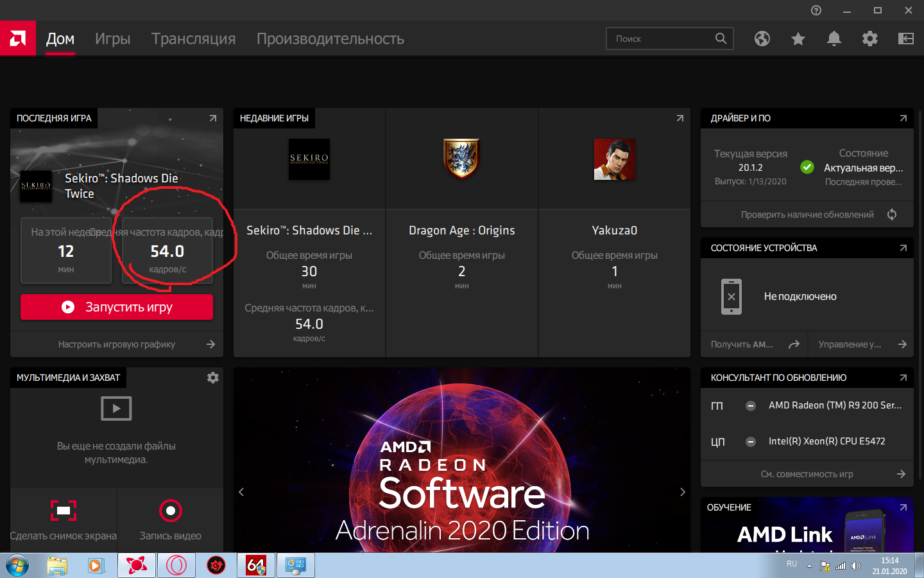
Task: Toggle the sidebar panel icon
Action: pyautogui.click(x=906, y=39)
